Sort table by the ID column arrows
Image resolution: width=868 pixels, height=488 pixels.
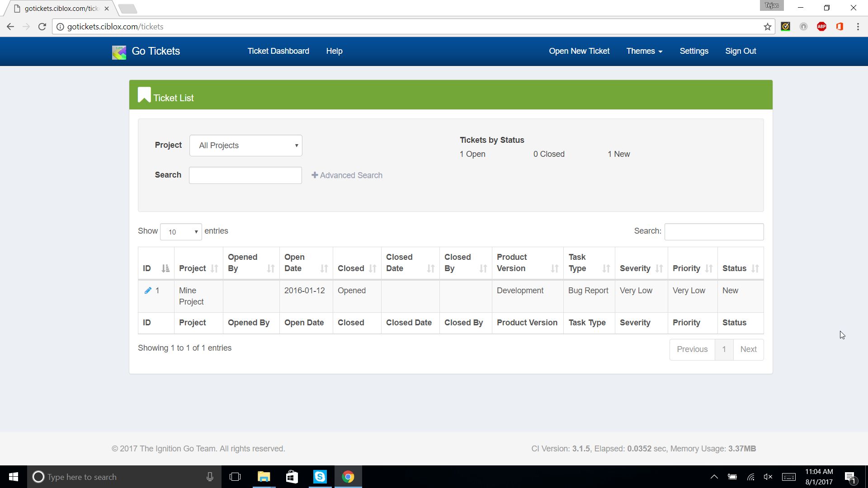point(165,268)
